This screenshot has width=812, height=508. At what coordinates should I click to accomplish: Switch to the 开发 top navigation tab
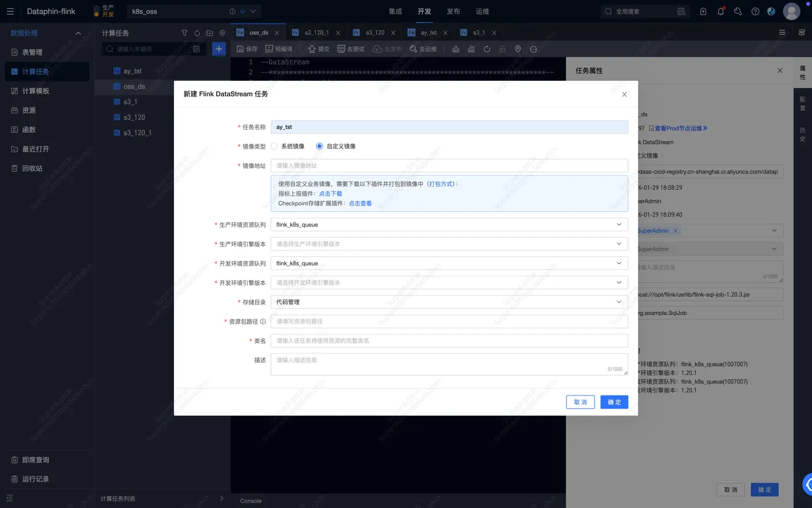424,11
